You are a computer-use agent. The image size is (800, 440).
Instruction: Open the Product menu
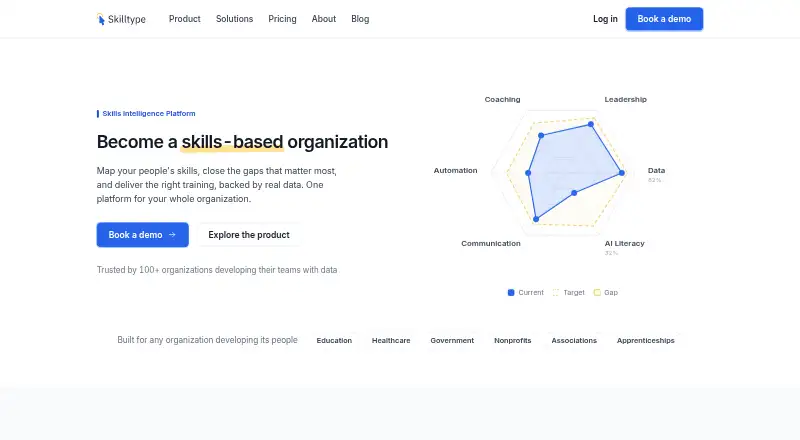pyautogui.click(x=185, y=19)
